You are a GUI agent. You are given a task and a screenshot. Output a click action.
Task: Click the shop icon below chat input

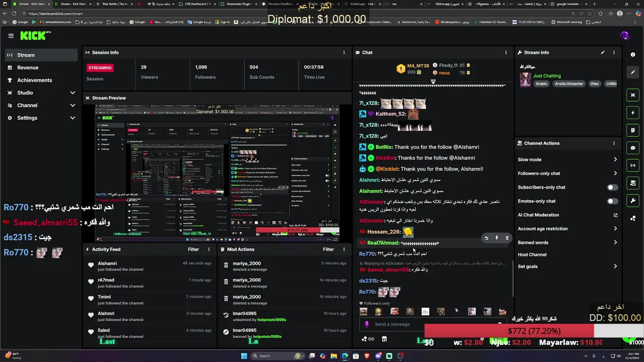[x=384, y=339]
